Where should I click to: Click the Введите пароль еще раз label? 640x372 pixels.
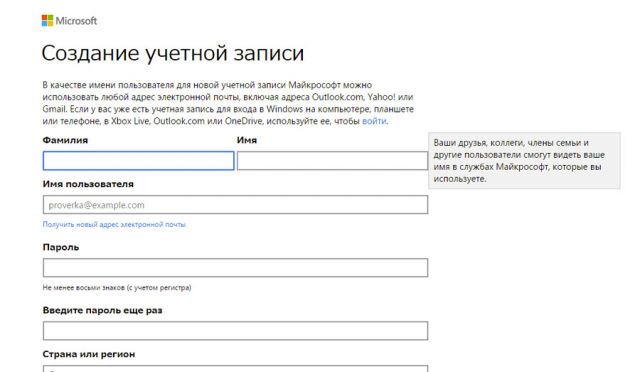tap(102, 310)
